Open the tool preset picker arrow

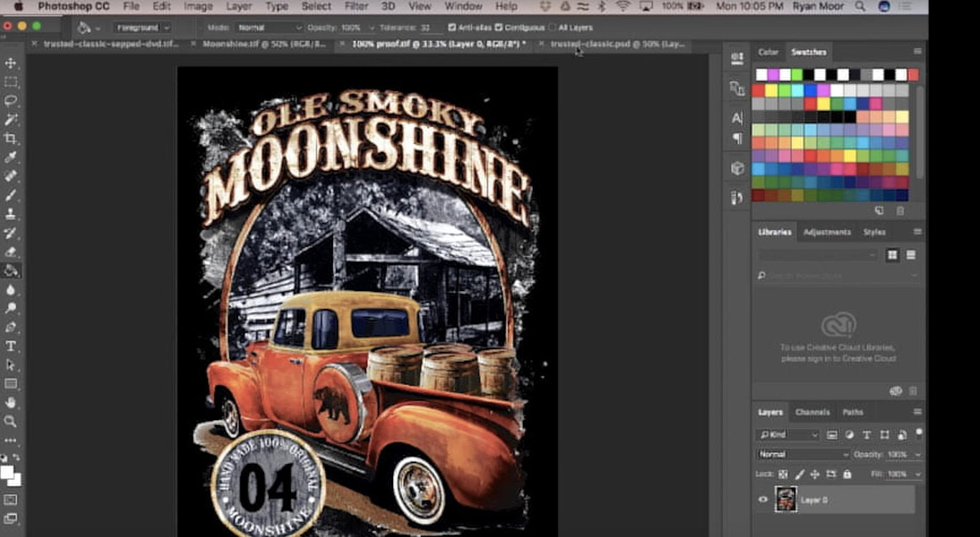click(98, 28)
